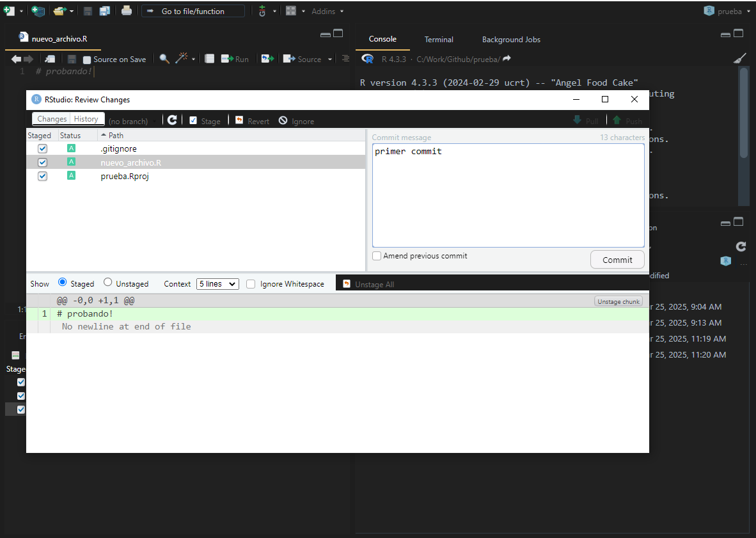
Task: Click the Revert button
Action: point(252,121)
